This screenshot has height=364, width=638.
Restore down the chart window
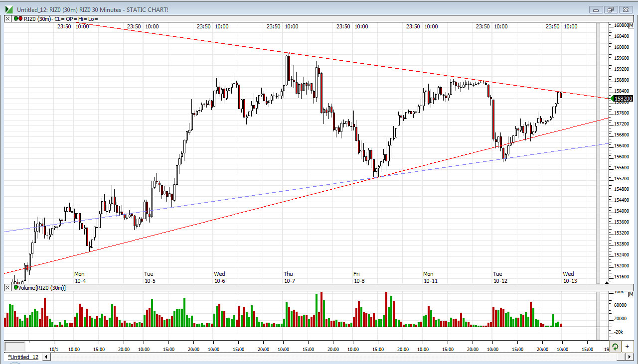610,9
